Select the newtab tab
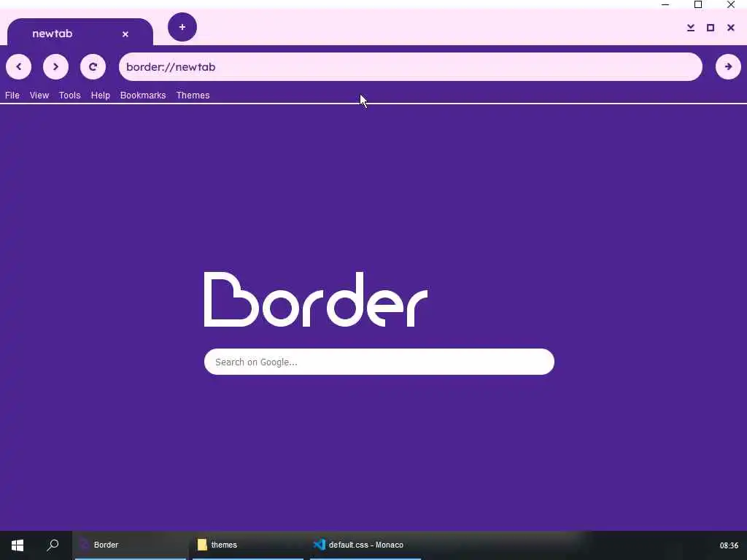This screenshot has width=747, height=560. pos(80,32)
